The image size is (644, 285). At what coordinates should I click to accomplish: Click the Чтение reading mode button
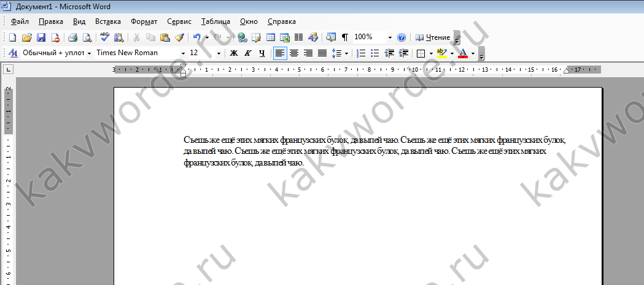433,37
